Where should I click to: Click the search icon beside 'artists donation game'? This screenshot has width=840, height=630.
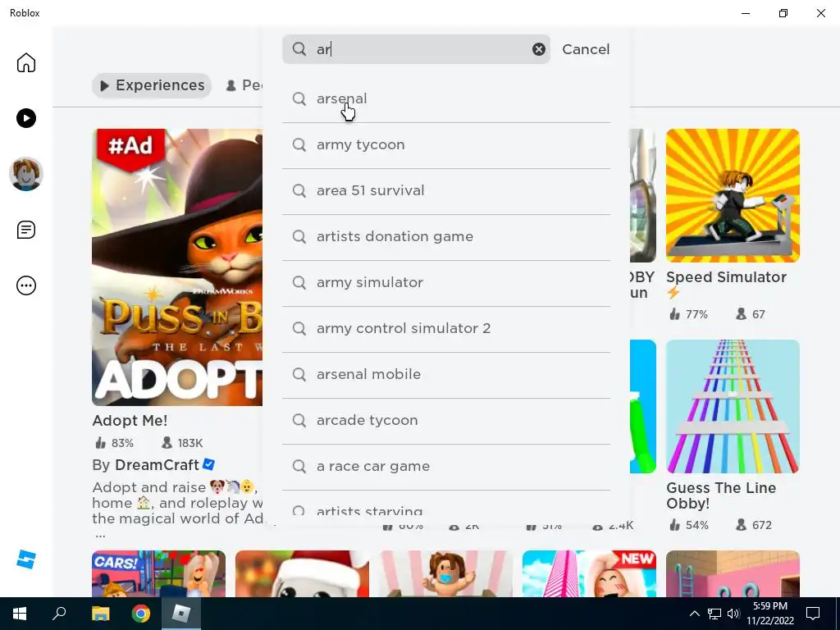coord(299,236)
